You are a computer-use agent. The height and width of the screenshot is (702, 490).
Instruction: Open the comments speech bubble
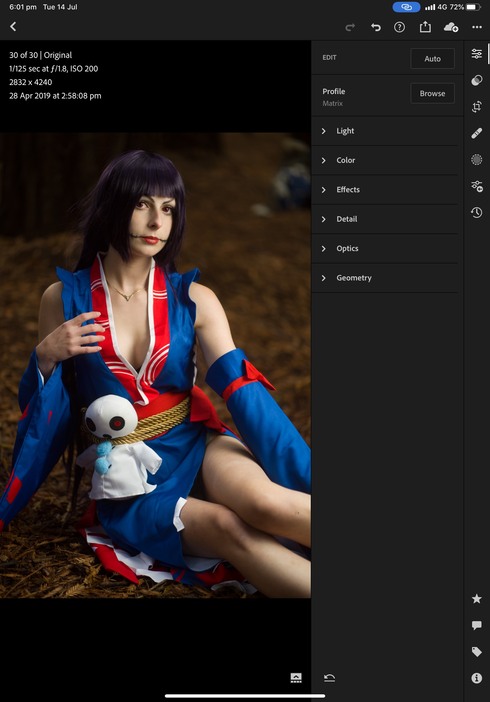click(x=477, y=625)
